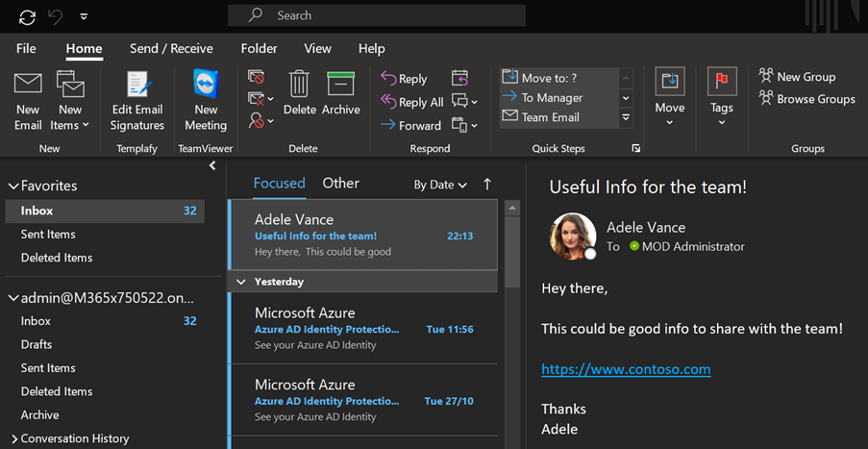Click in the Search box
Image resolution: width=868 pixels, height=449 pixels.
coord(377,15)
